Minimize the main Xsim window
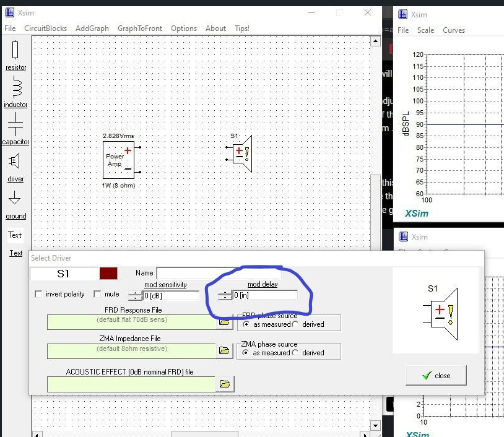Image resolution: width=504 pixels, height=437 pixels. [311, 12]
